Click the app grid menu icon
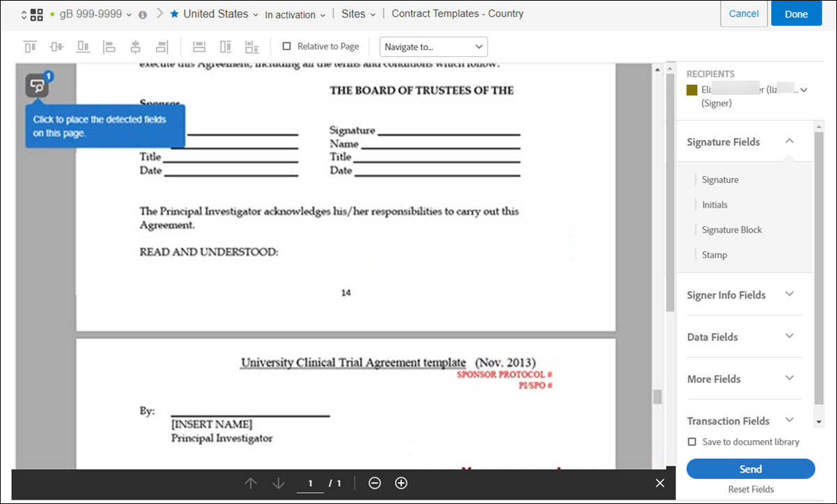837x504 pixels. (x=37, y=15)
